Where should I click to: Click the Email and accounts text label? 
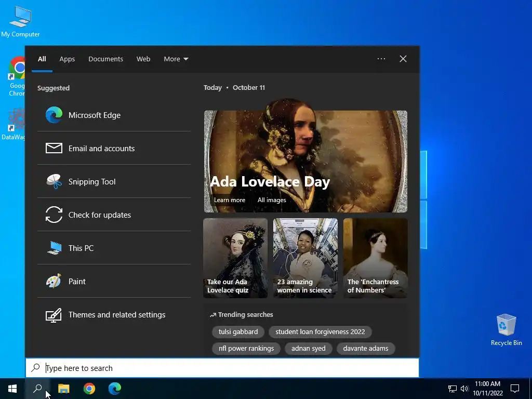[x=101, y=149]
